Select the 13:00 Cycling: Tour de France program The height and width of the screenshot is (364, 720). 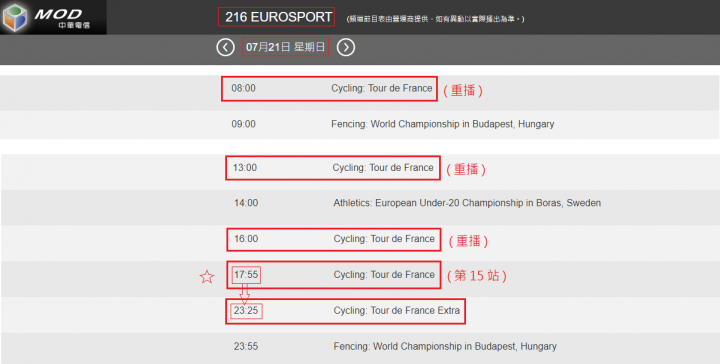[x=333, y=168]
